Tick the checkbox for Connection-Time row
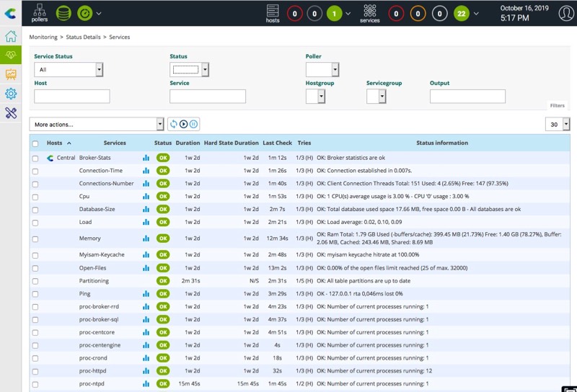Viewport: 577px width, 392px height. point(35,171)
